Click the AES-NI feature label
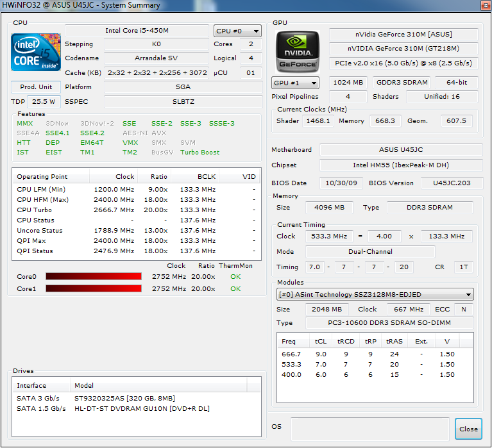The image size is (492, 448). coord(135,133)
